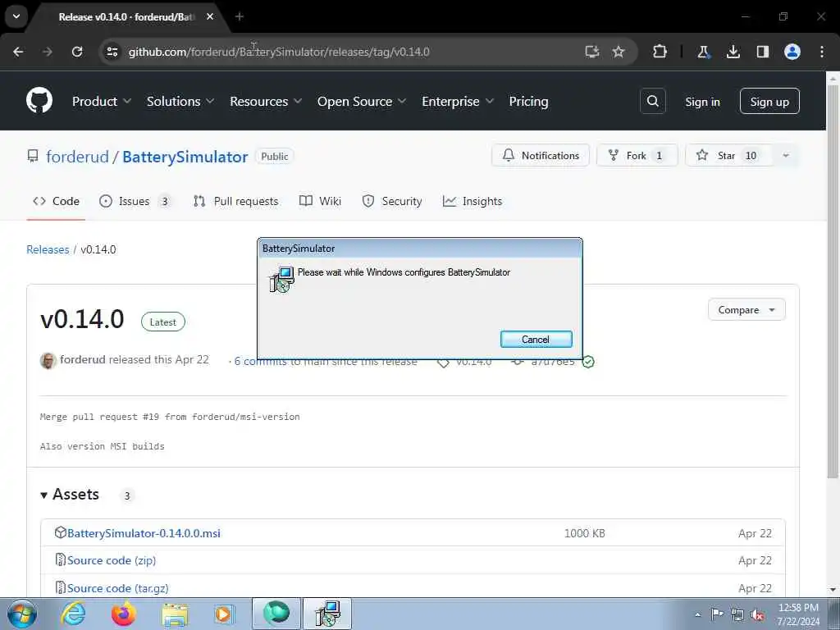Open the BatterySimulator repository link
This screenshot has width=840, height=630.
click(185, 157)
